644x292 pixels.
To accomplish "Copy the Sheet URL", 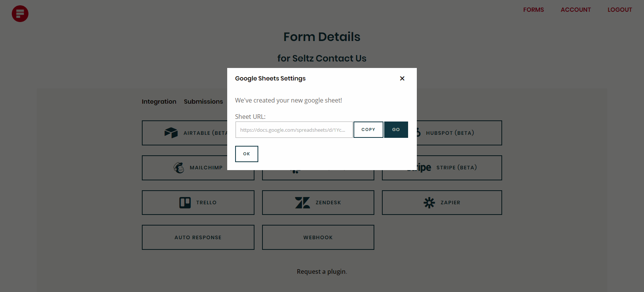I will (368, 129).
